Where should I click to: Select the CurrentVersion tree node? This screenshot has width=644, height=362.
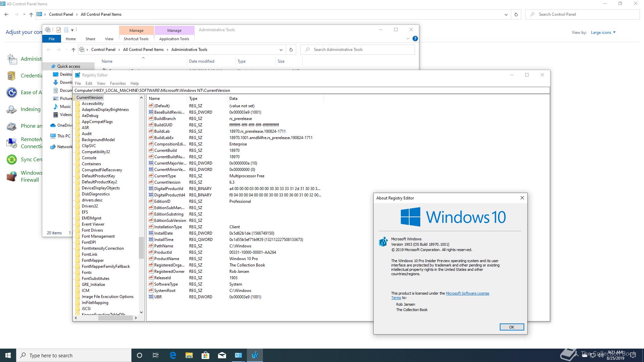click(x=89, y=98)
